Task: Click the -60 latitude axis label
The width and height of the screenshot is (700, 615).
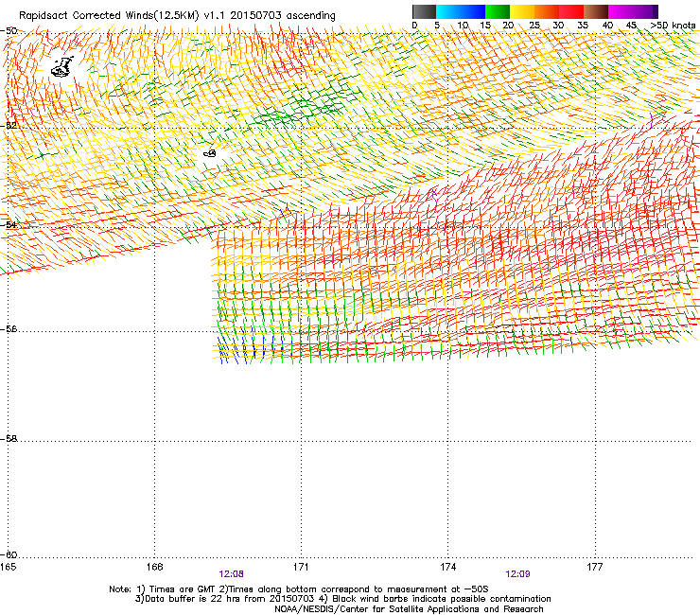Action: [x=9, y=555]
